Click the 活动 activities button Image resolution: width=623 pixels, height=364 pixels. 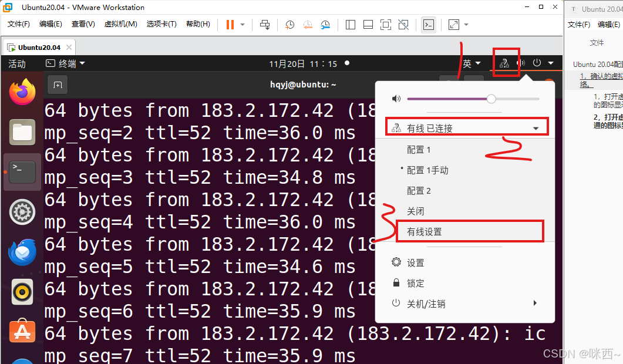[x=17, y=63]
